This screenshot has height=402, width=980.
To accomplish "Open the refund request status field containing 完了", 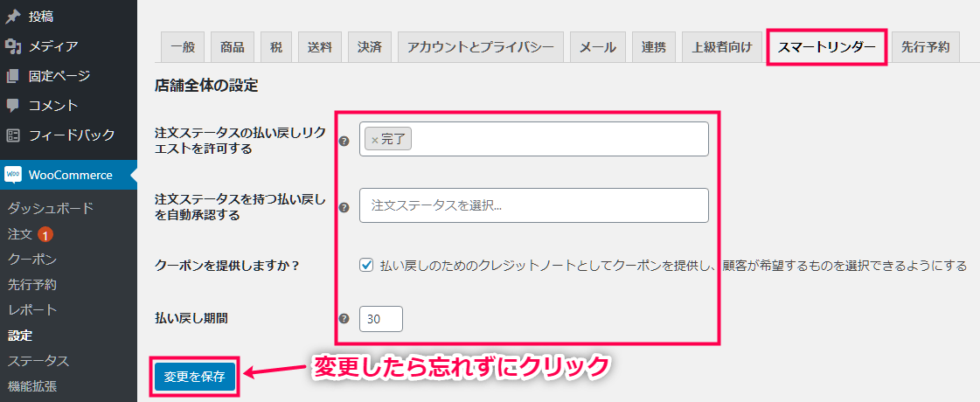I will 534,139.
